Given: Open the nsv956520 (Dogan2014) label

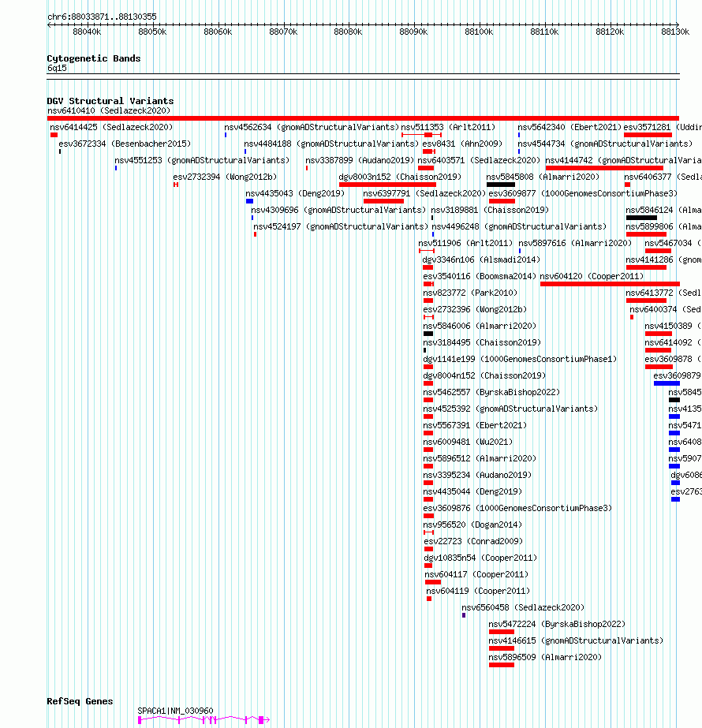Looking at the screenshot, I should point(472,525).
